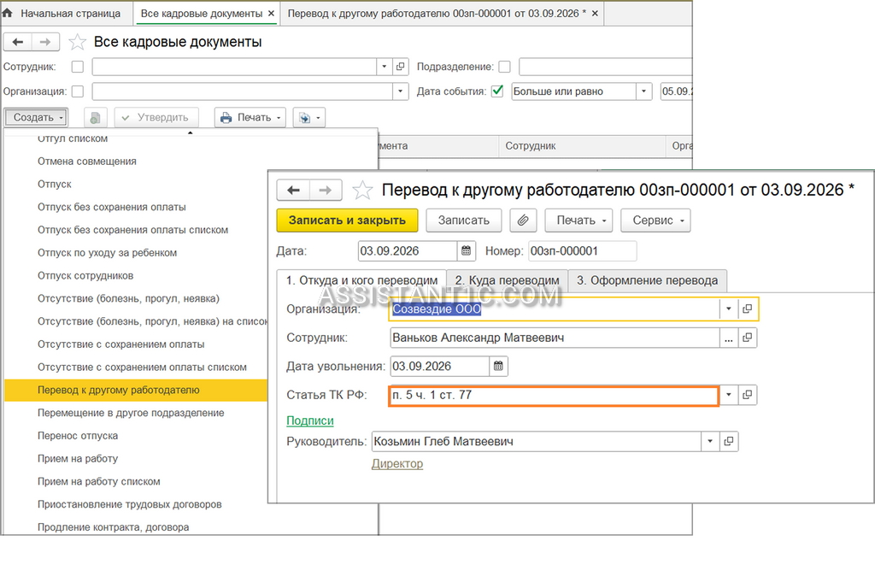Viewport: 875px width, 588px height.
Task: Open Больше или равно comparison dropdown
Action: point(644,91)
